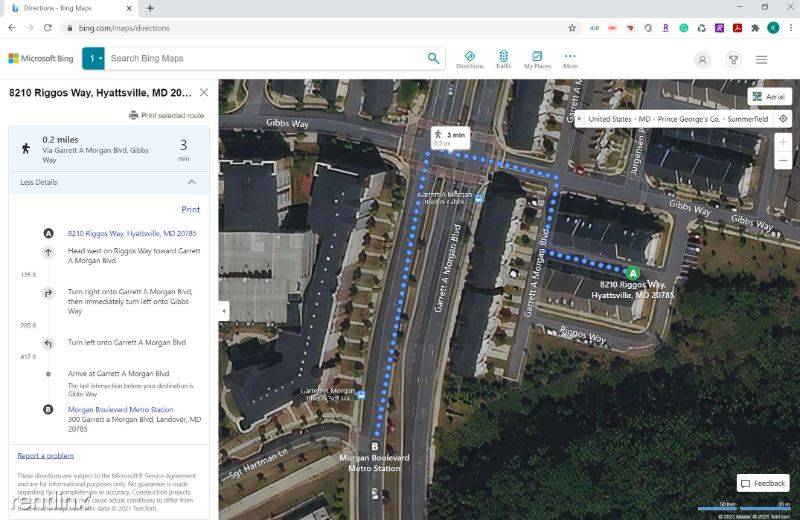Open the Feedback button
This screenshot has width=800, height=520.
tap(763, 483)
